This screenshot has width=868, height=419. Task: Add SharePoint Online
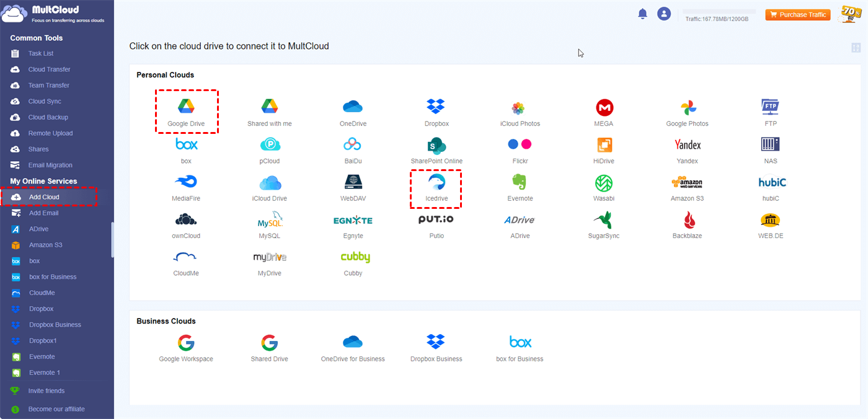(x=436, y=151)
